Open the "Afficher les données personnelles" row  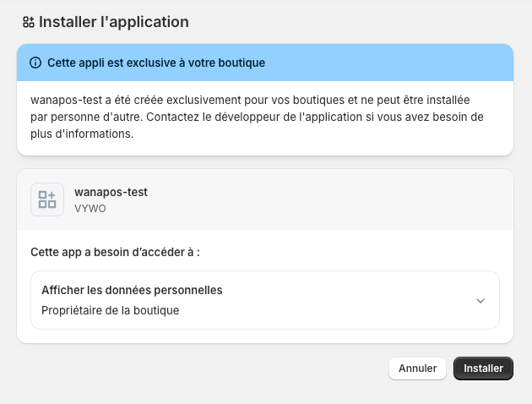pyautogui.click(x=132, y=290)
